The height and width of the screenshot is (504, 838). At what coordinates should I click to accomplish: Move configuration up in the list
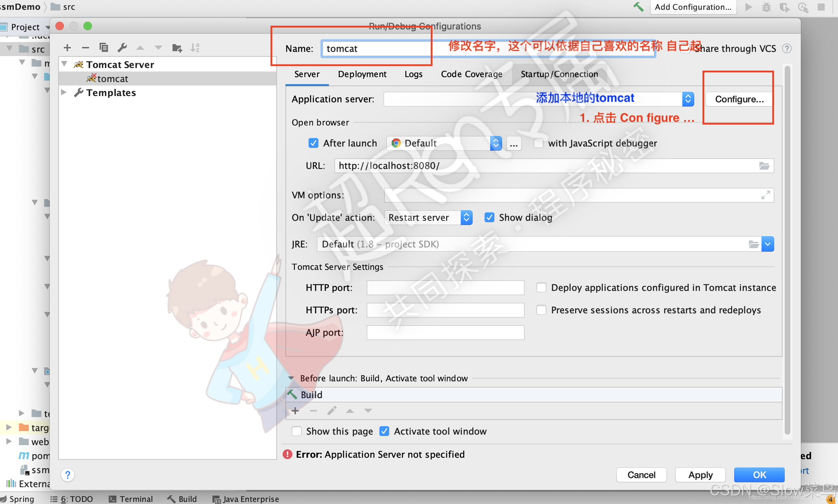[140, 48]
